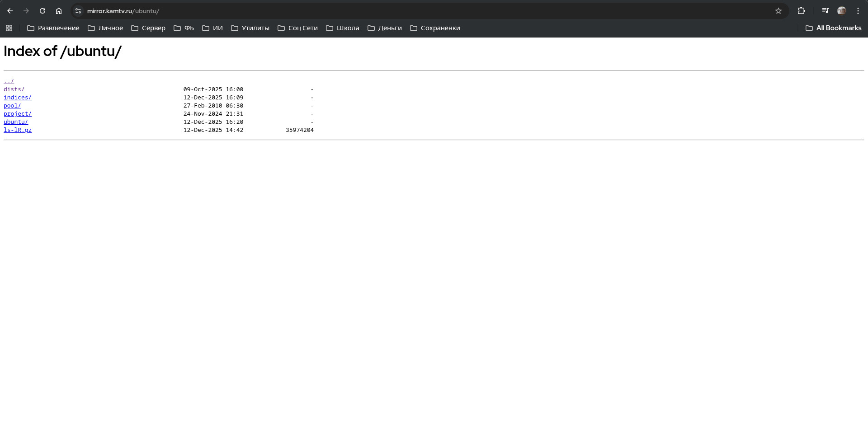Viewport: 868px width, 441px height.
Task: Open the indices/ directory
Action: coord(18,98)
